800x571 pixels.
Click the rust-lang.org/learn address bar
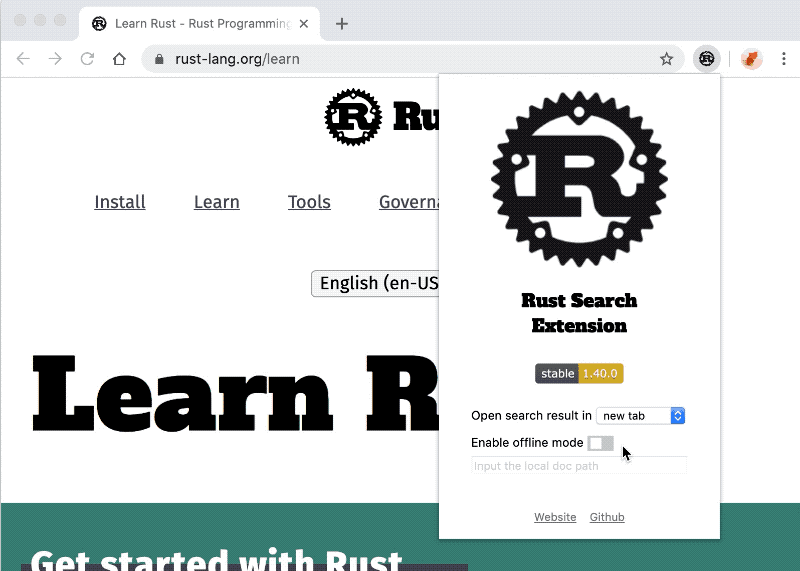(413, 59)
